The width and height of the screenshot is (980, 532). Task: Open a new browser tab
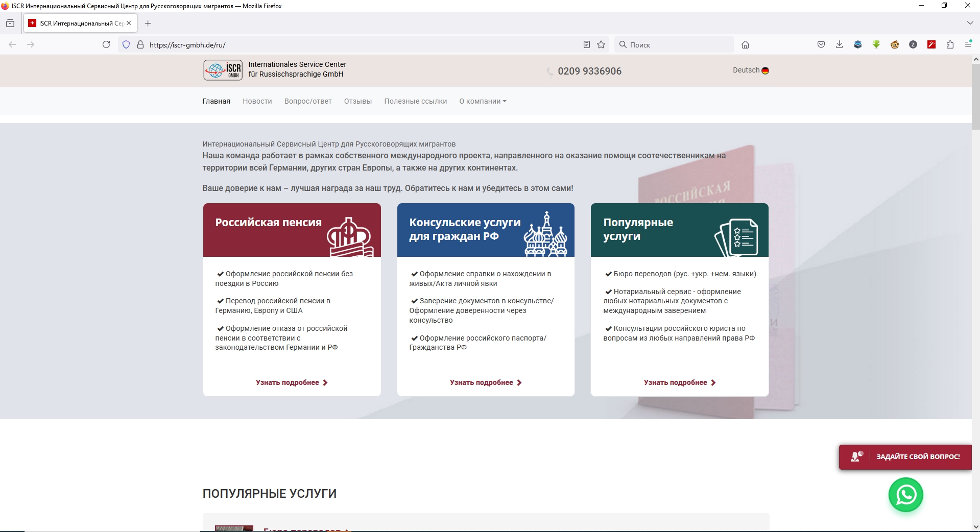[148, 23]
